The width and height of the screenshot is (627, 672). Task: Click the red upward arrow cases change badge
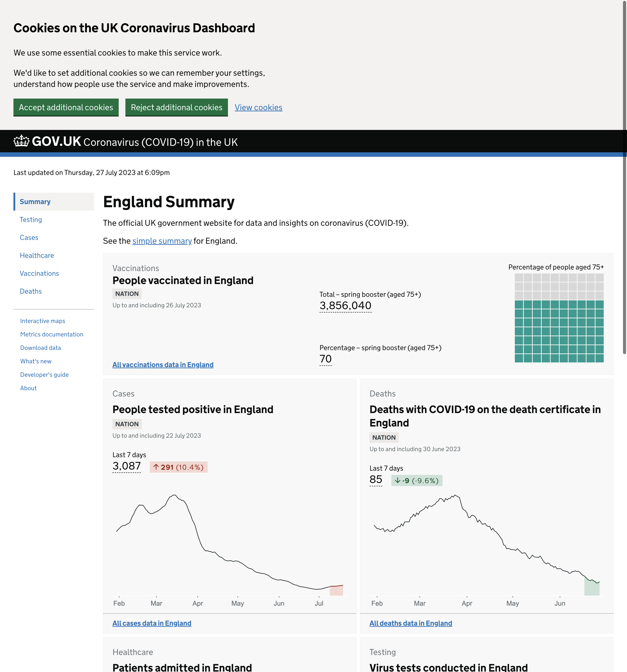(178, 467)
